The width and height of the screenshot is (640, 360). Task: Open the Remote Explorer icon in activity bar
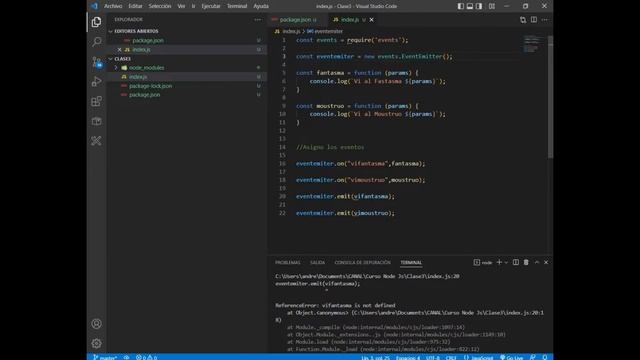[96, 121]
